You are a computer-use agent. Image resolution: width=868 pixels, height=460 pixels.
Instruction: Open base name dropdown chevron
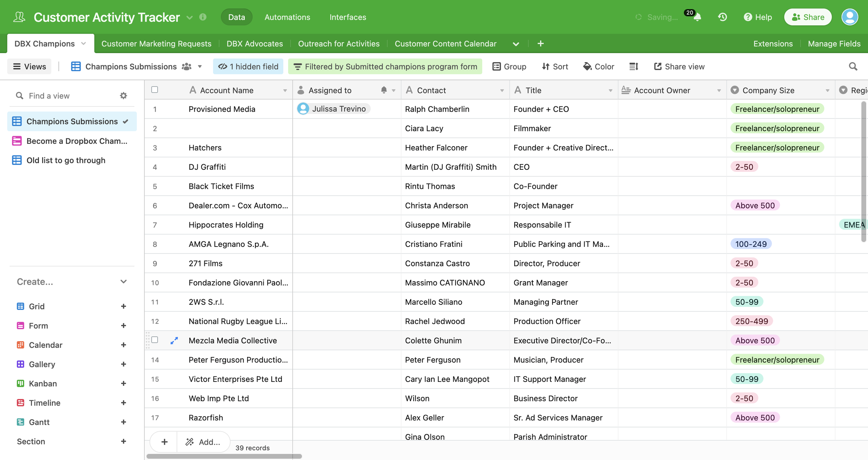[x=190, y=17]
